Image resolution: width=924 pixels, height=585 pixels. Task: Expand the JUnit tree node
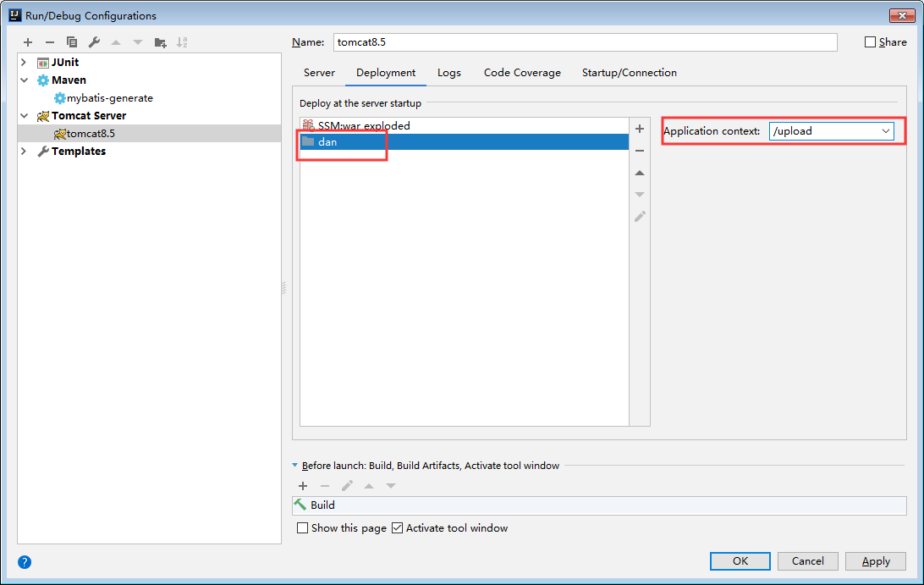24,62
